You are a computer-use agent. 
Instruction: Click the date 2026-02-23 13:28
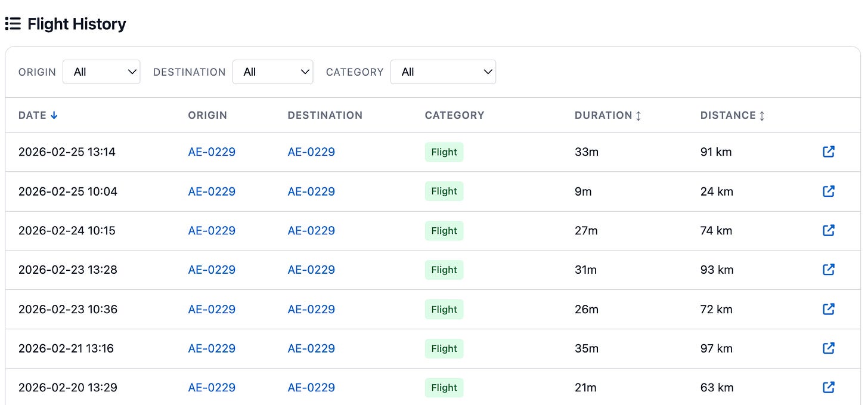coord(68,270)
